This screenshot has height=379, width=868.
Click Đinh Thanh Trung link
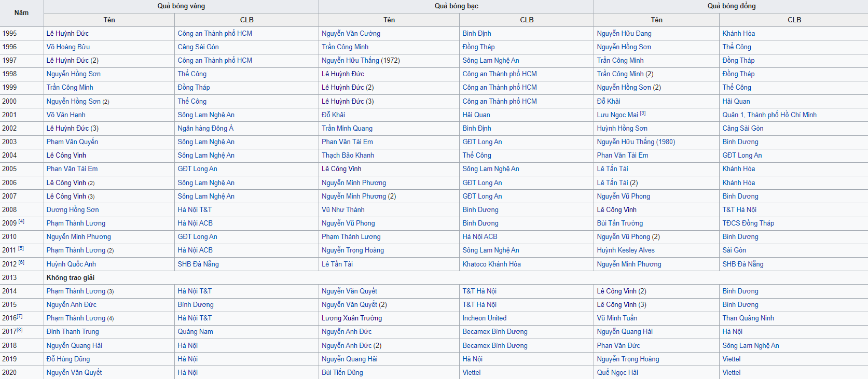73,331
